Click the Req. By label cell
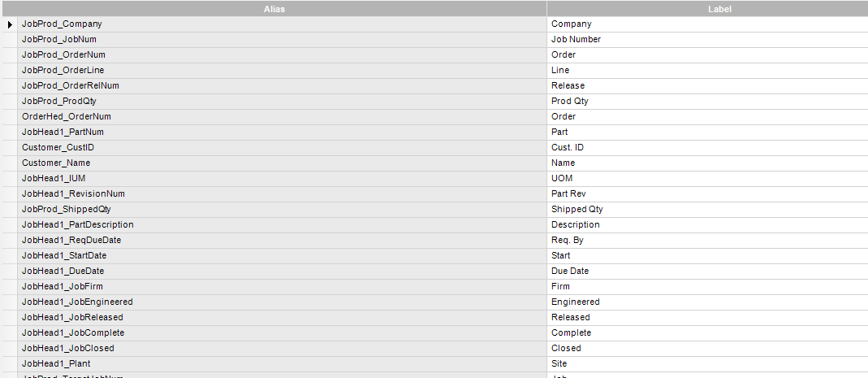This screenshot has width=868, height=378. click(706, 241)
